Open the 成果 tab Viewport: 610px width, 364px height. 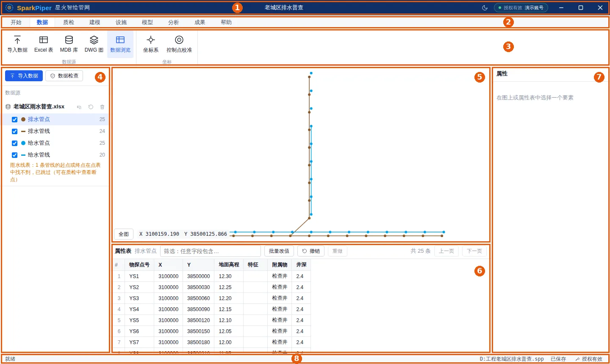tap(200, 22)
